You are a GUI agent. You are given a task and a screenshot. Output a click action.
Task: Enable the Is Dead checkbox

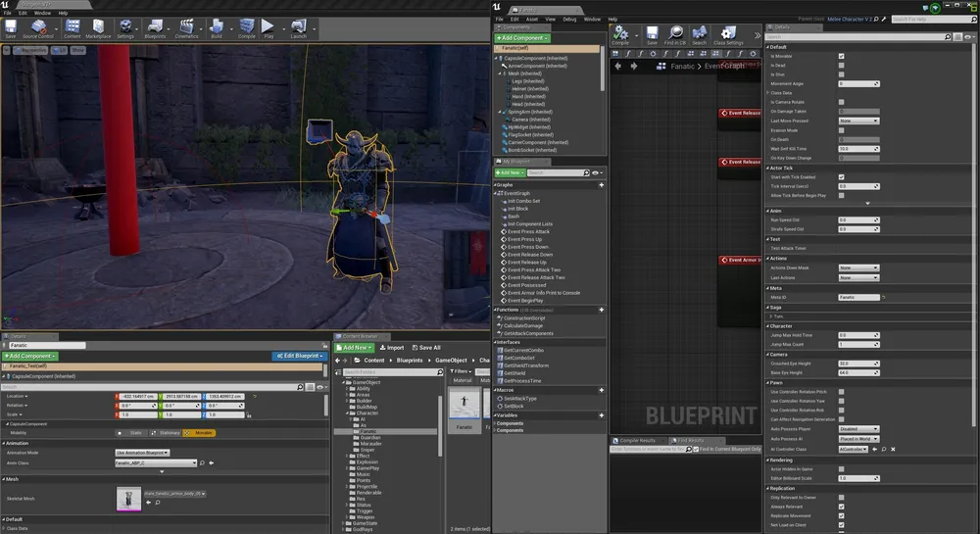coord(841,66)
